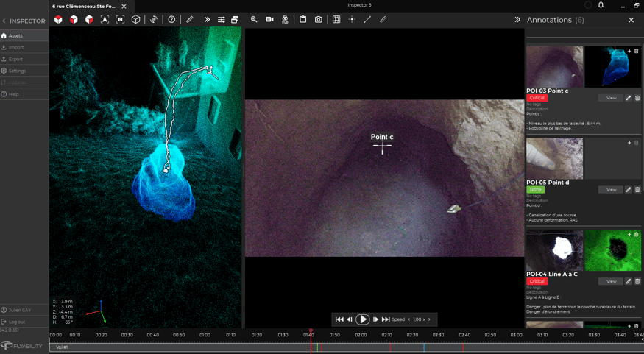Click the clipboard icon in video toolbar
Image resolution: width=644 pixels, height=354 pixels.
tap(303, 19)
